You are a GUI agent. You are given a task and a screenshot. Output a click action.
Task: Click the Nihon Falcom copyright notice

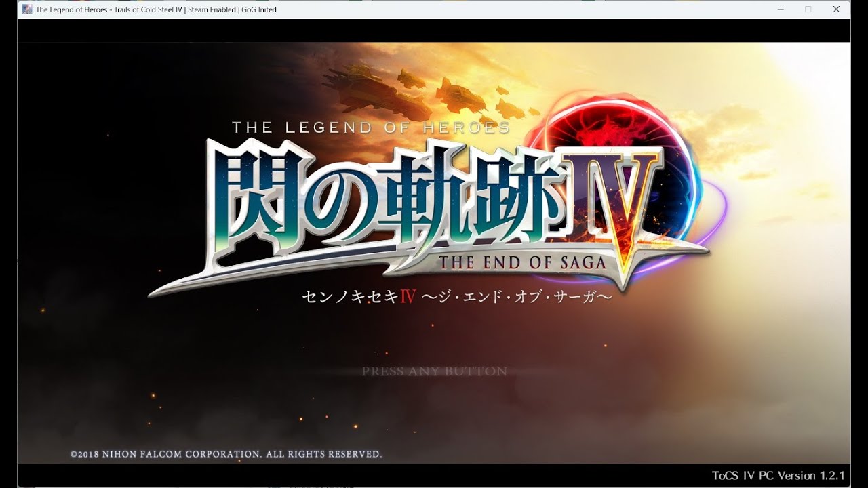pos(226,454)
